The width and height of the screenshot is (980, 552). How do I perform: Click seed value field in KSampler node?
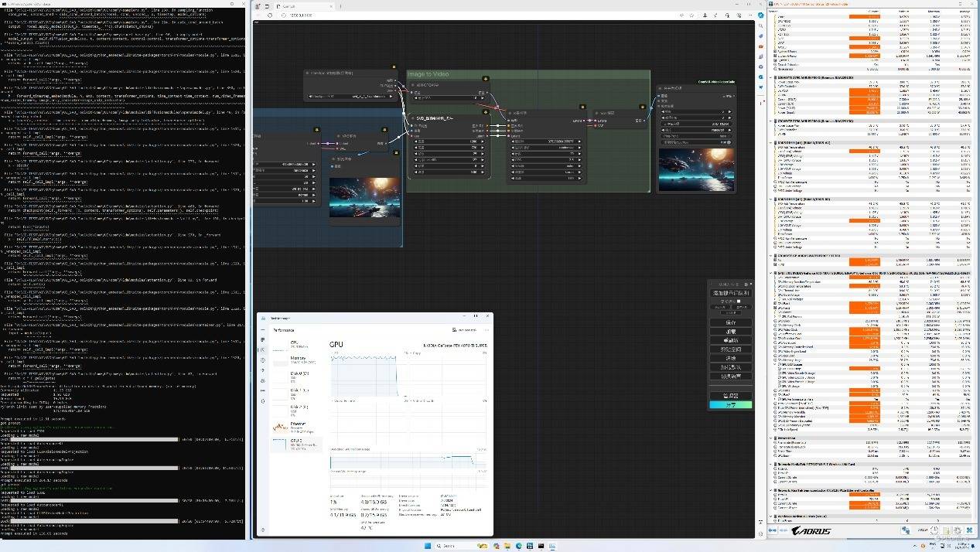[546, 141]
